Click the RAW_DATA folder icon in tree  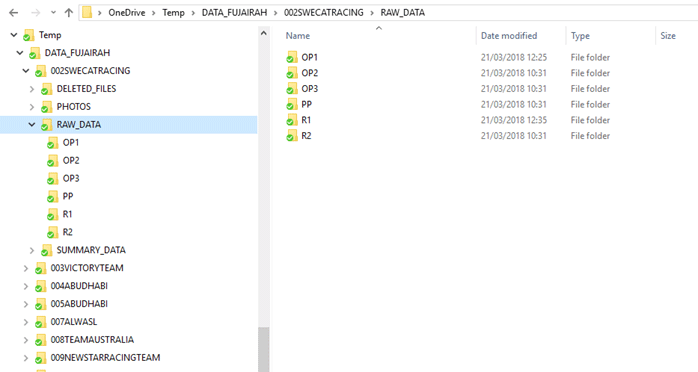pos(46,125)
